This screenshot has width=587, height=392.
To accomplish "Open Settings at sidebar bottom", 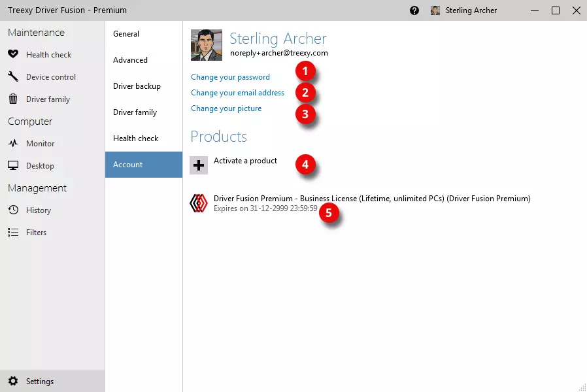I will tap(52, 381).
